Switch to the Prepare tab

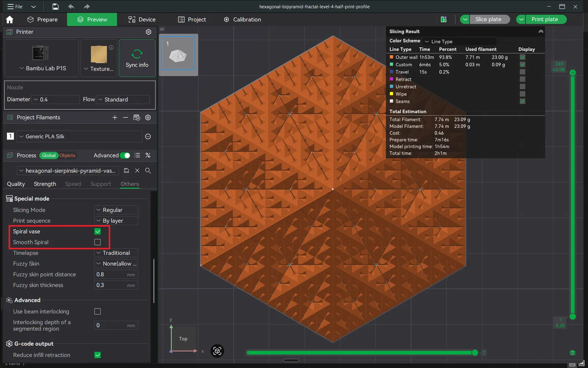click(43, 20)
